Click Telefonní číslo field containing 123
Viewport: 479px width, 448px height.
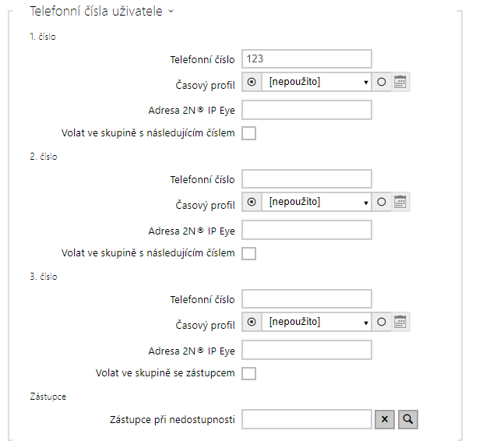[x=307, y=59]
